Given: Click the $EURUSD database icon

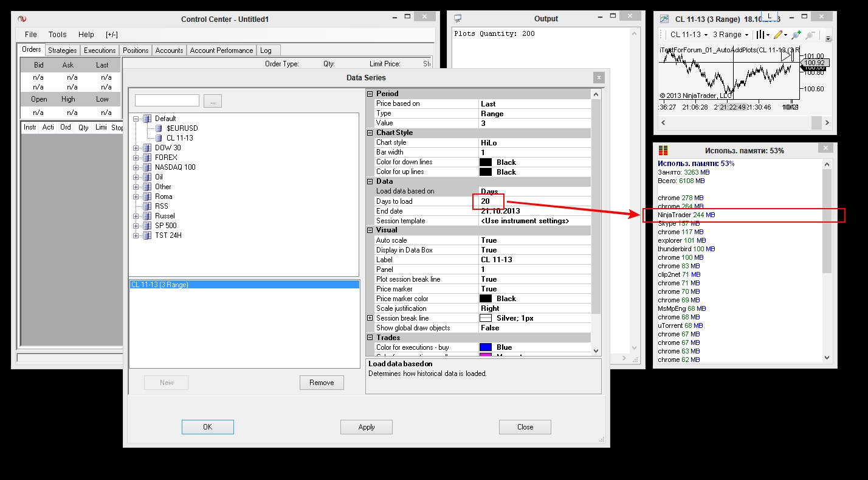Looking at the screenshot, I should (x=159, y=128).
